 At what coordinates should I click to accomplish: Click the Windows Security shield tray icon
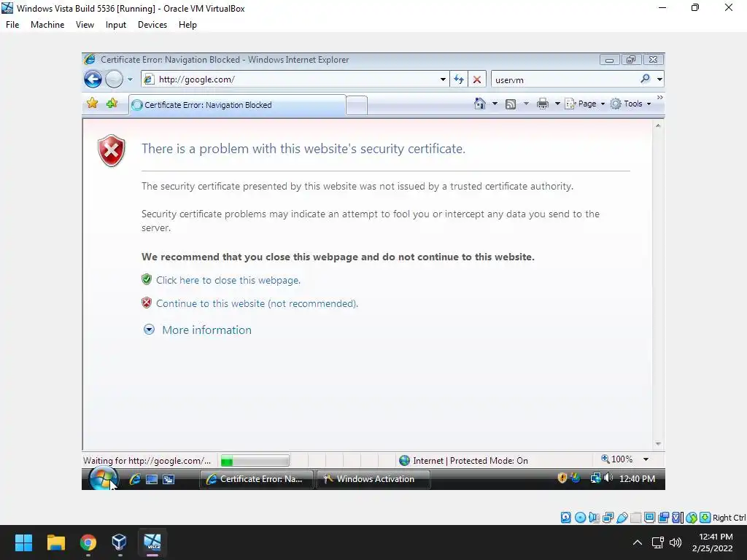562,478
